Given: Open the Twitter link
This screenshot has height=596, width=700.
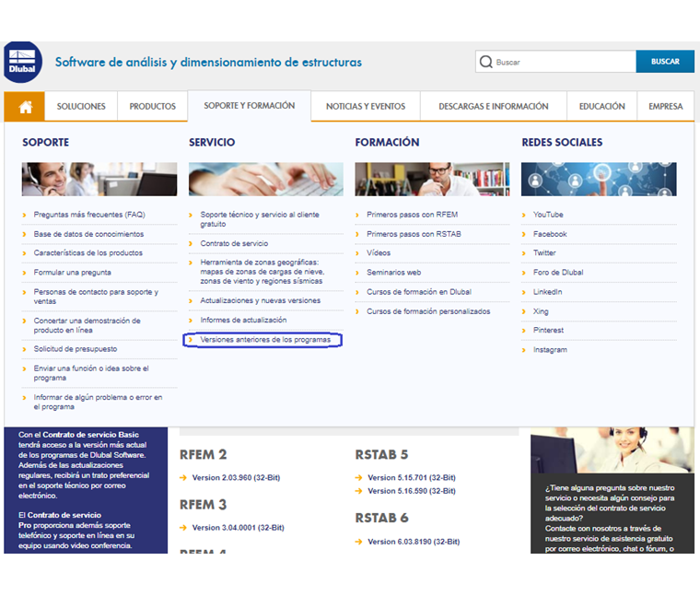Looking at the screenshot, I should pyautogui.click(x=544, y=253).
